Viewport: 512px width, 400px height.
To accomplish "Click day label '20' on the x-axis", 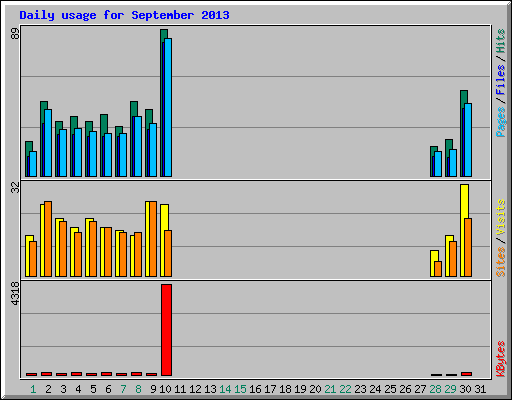I will coord(315,389).
